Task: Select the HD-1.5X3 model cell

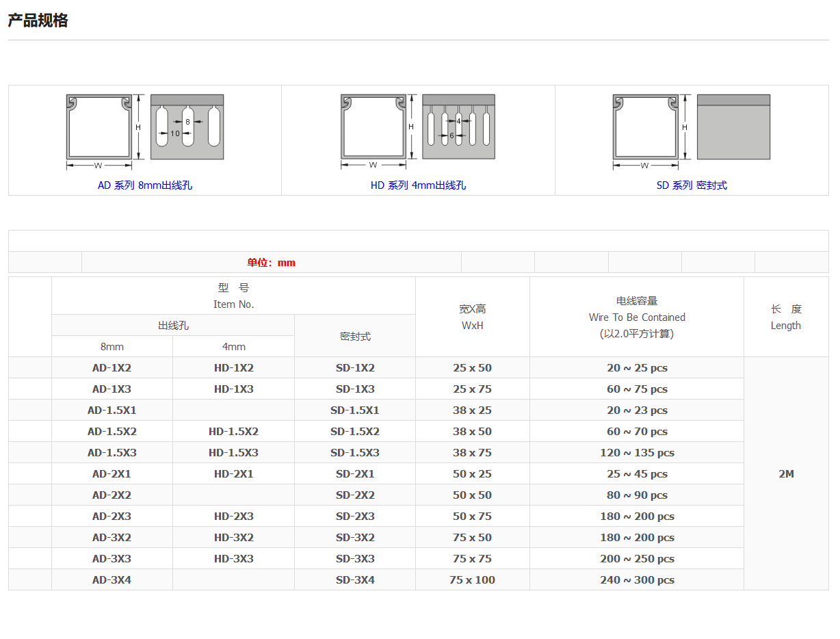Action: (233, 453)
